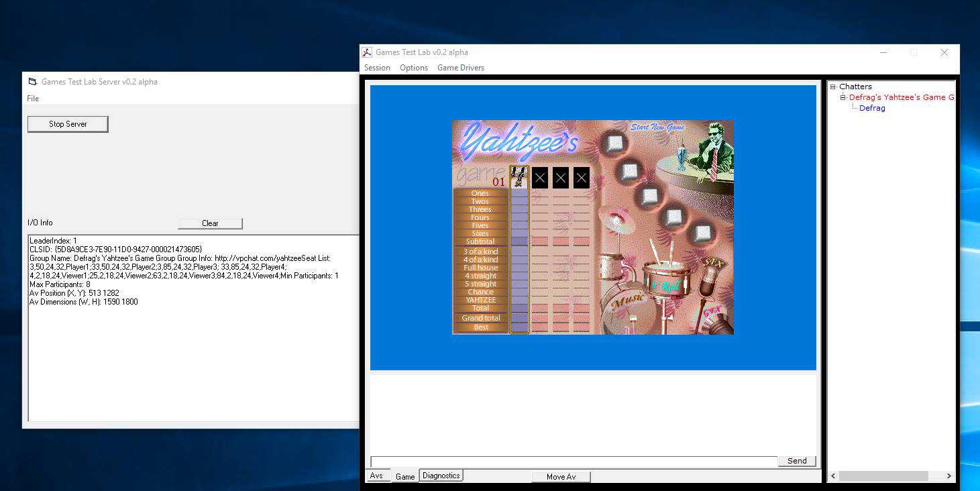Image resolution: width=980 pixels, height=491 pixels.
Task: Collapse the Chatters tree root
Action: 832,87
